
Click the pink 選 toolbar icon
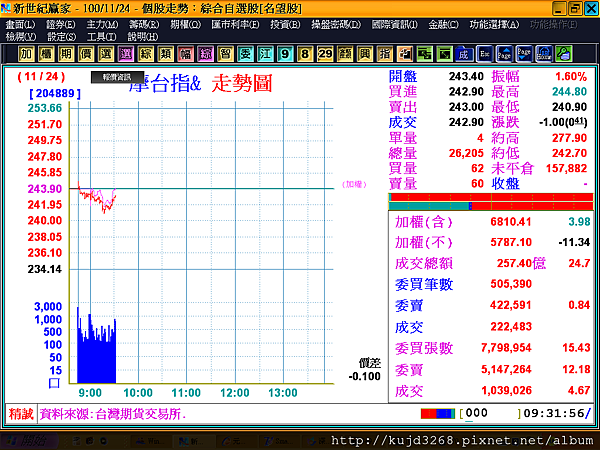[126, 54]
